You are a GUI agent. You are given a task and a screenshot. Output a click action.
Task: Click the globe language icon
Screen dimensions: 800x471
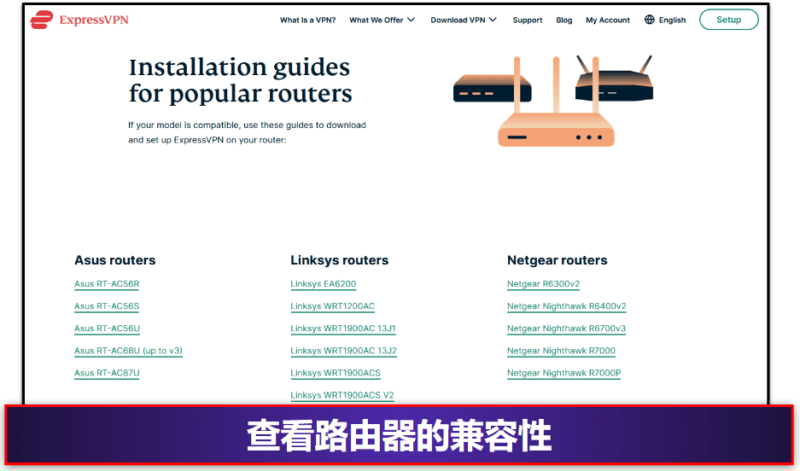point(649,20)
